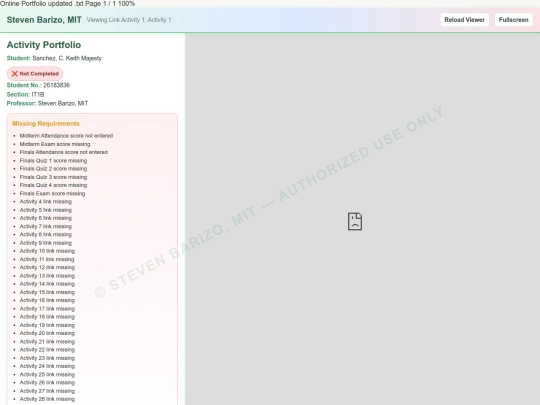
Task: Select 'Activity 21 link missing' item
Action: pos(47,342)
